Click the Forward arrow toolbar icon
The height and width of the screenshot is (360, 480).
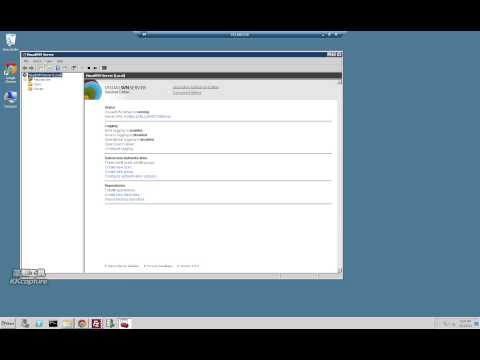coord(32,68)
